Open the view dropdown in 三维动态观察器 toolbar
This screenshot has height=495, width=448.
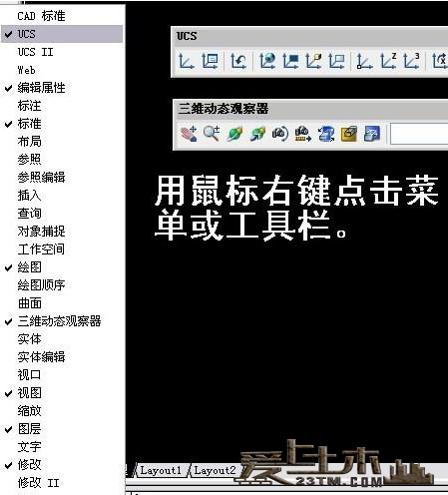click(419, 134)
